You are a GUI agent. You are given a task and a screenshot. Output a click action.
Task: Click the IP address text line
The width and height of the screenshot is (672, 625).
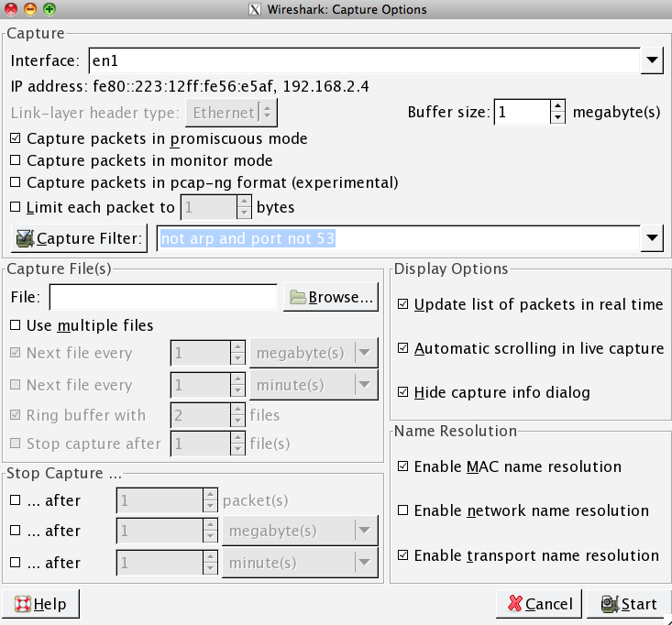[190, 86]
